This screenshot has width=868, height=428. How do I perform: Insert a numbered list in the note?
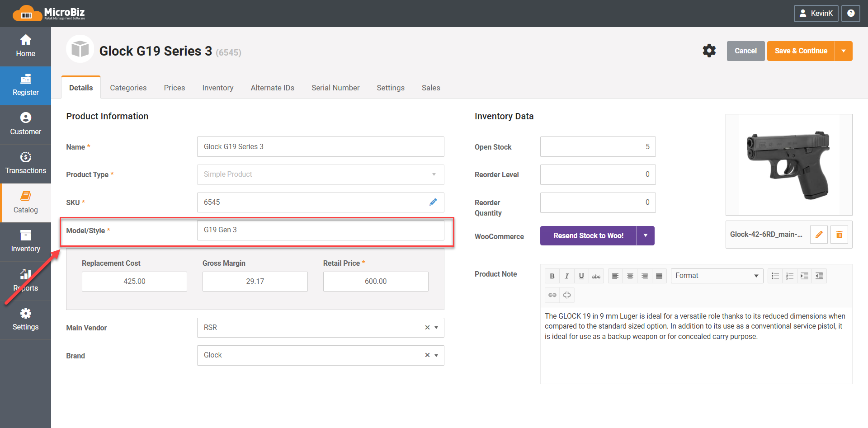[790, 276]
